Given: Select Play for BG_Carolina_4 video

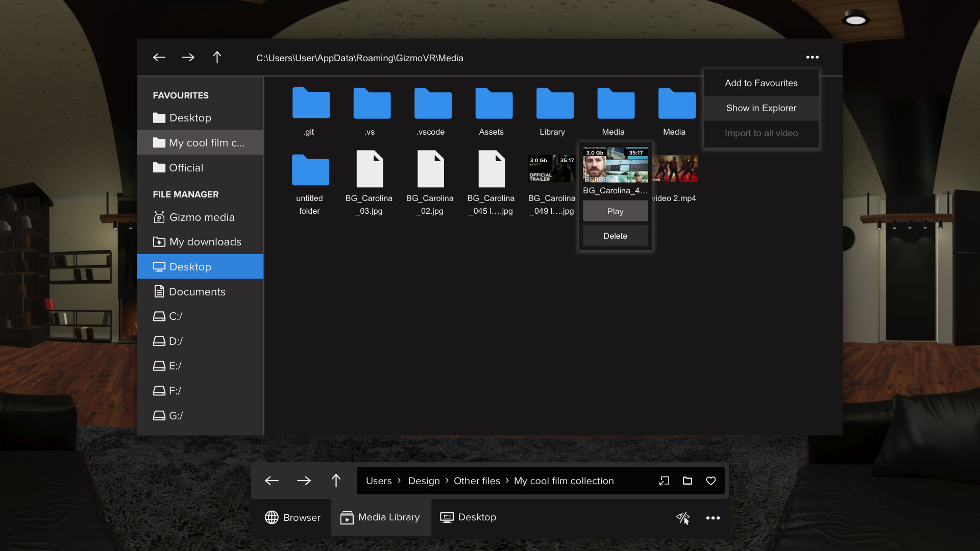Looking at the screenshot, I should pyautogui.click(x=615, y=211).
